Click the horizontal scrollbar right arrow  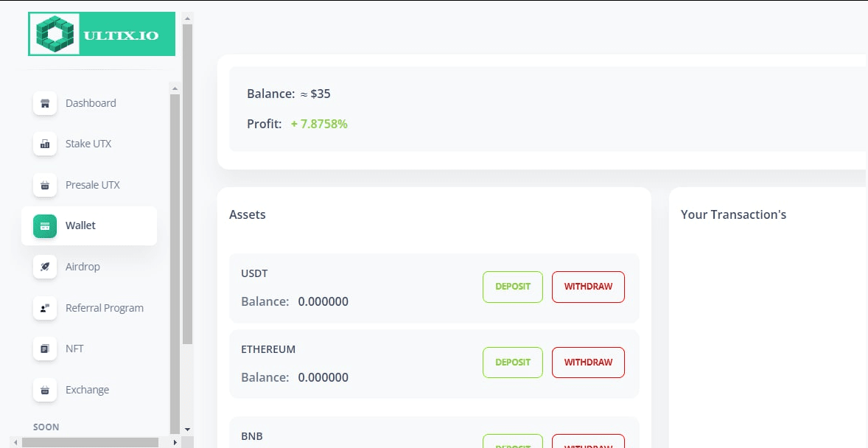pyautogui.click(x=175, y=442)
